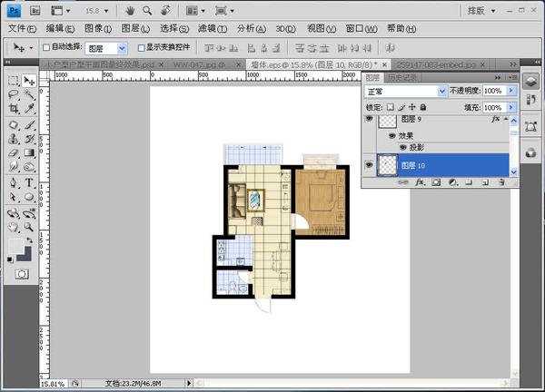
Task: Hide layer 图层 9 with its eye icon
Action: click(x=369, y=119)
